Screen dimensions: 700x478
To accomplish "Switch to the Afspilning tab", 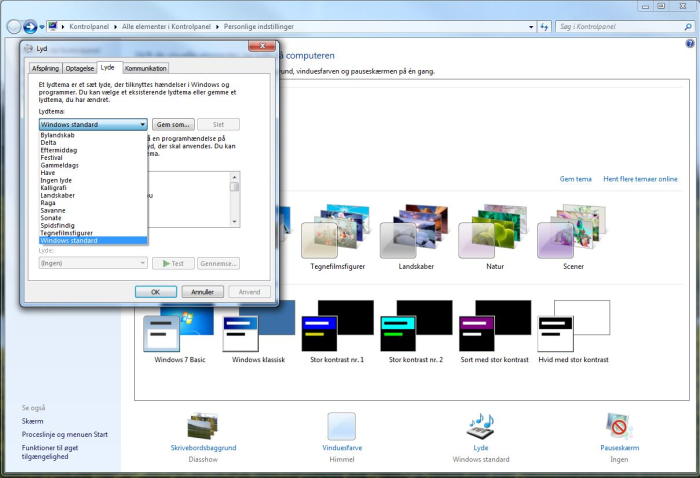I will point(45,68).
